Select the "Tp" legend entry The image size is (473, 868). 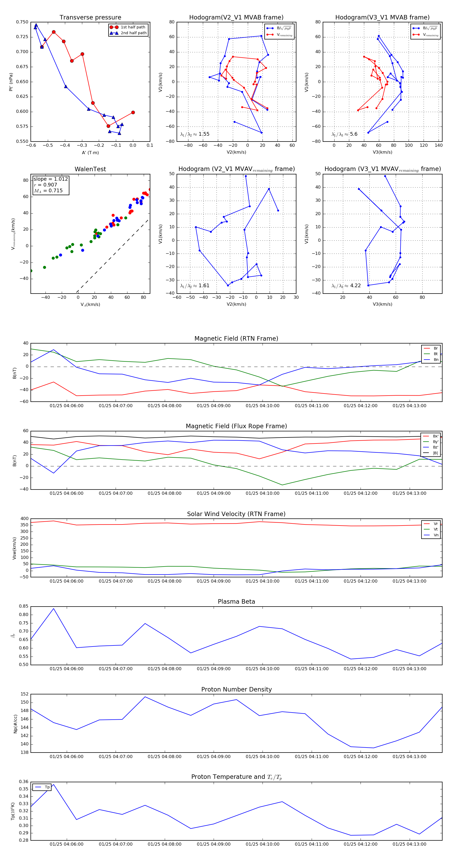(42, 787)
